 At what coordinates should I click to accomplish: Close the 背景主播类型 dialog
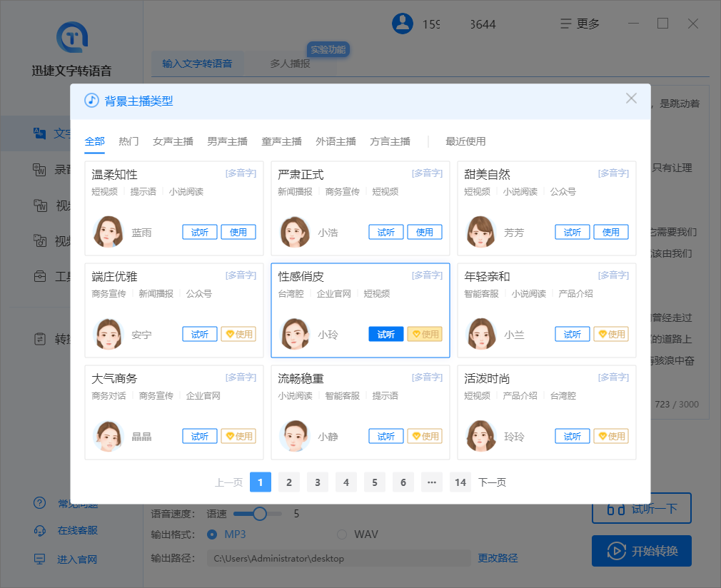631,98
